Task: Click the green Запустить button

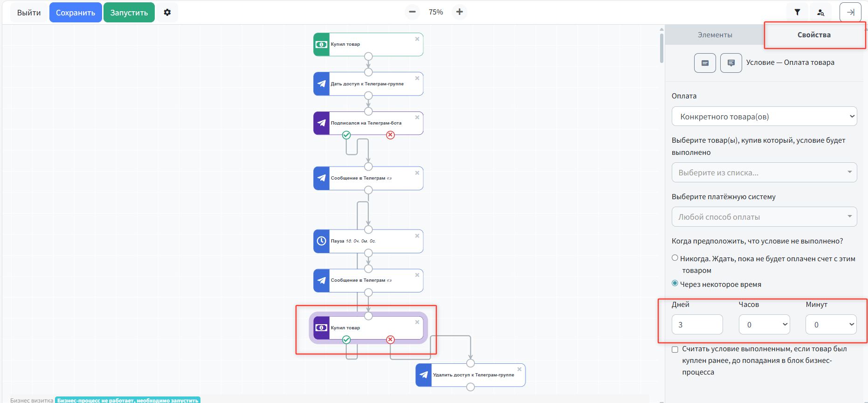Action: coord(129,13)
